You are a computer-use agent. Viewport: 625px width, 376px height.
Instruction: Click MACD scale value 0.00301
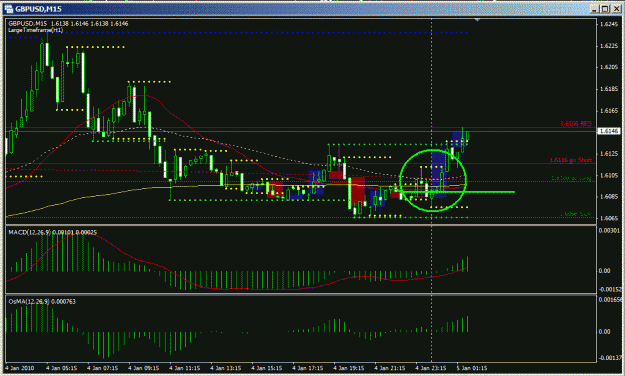[x=609, y=230]
